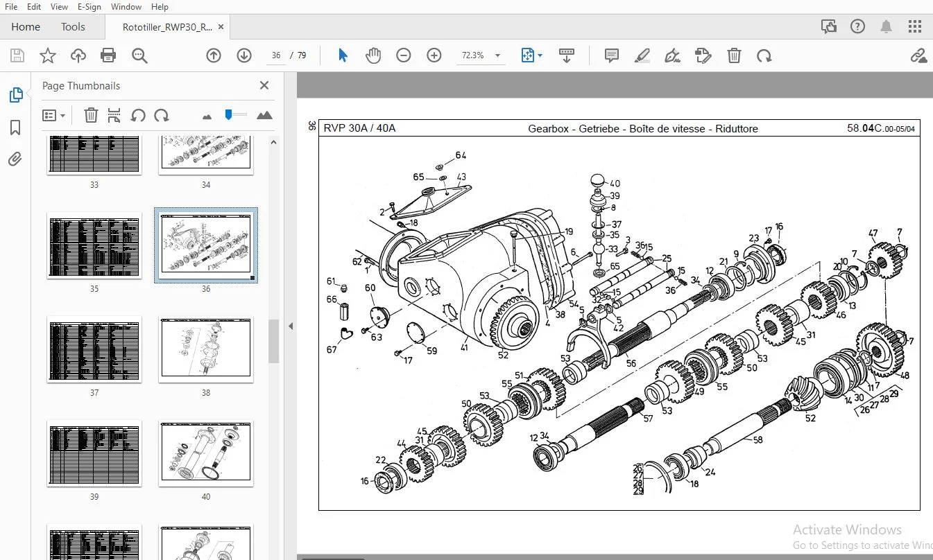Open the View menu
This screenshot has height=560, width=933.
[x=60, y=7]
